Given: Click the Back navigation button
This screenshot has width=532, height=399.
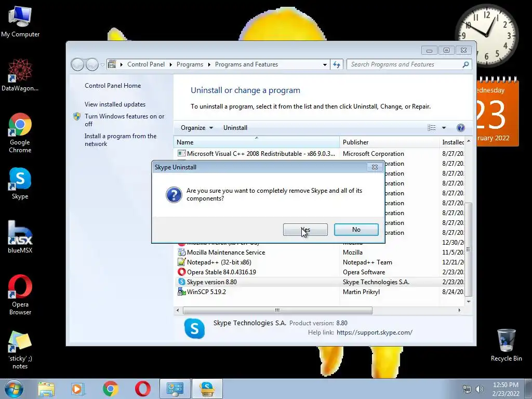Looking at the screenshot, I should [77, 64].
